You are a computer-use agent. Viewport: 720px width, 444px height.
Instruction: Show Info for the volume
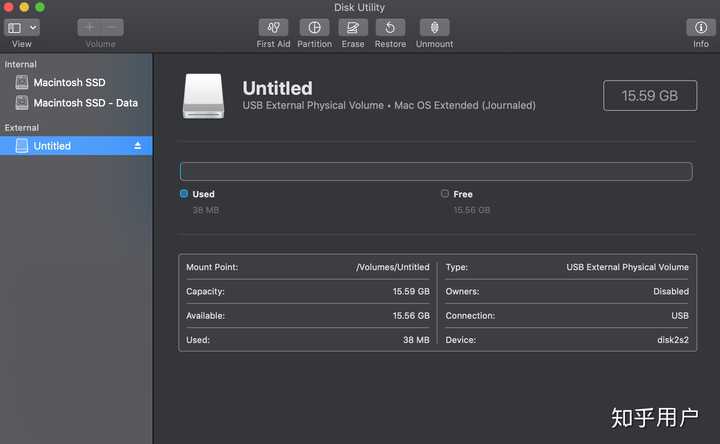701,28
